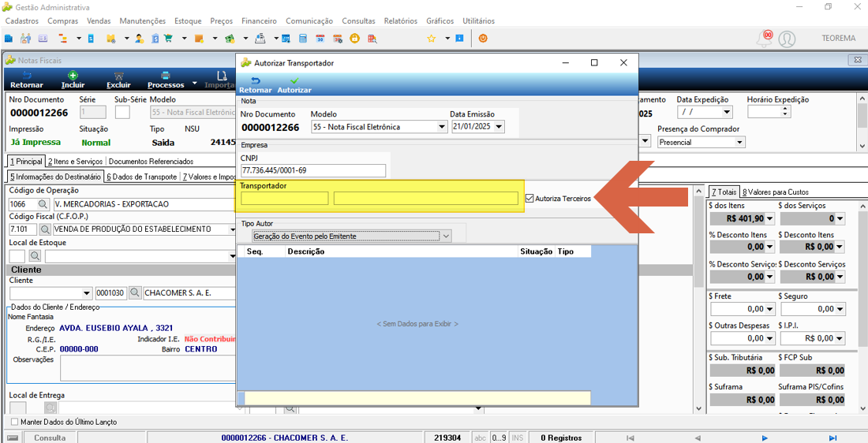The width and height of the screenshot is (868, 443).
Task: Go to next record arrow in status bar
Action: tap(765, 437)
